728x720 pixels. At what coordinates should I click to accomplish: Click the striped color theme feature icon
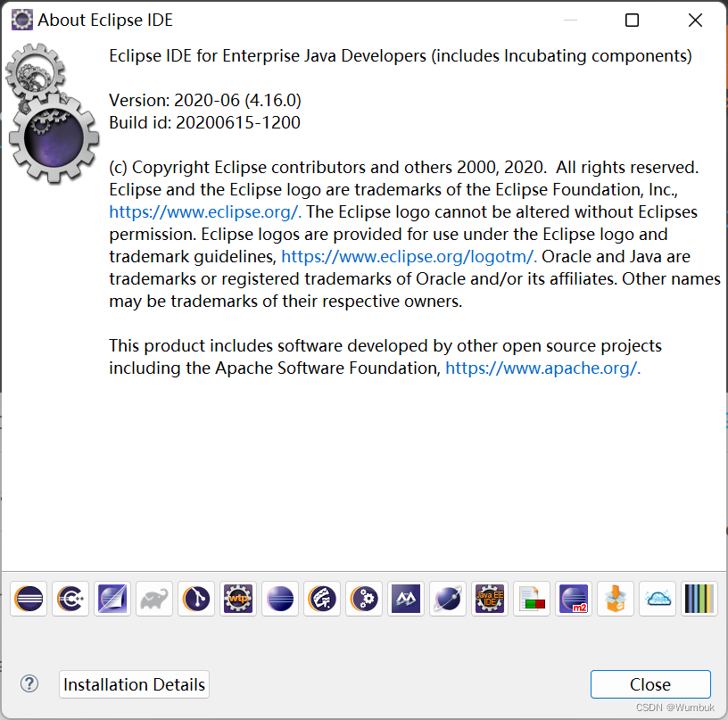click(699, 599)
